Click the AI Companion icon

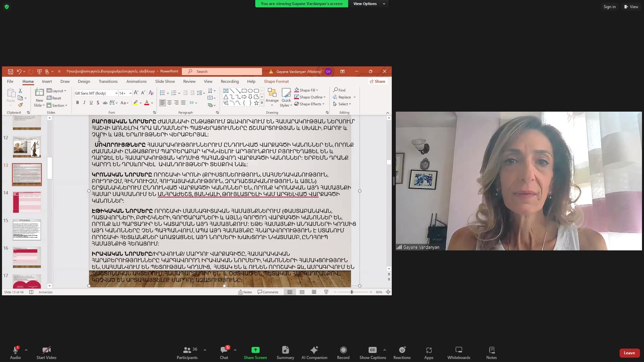tap(314, 350)
